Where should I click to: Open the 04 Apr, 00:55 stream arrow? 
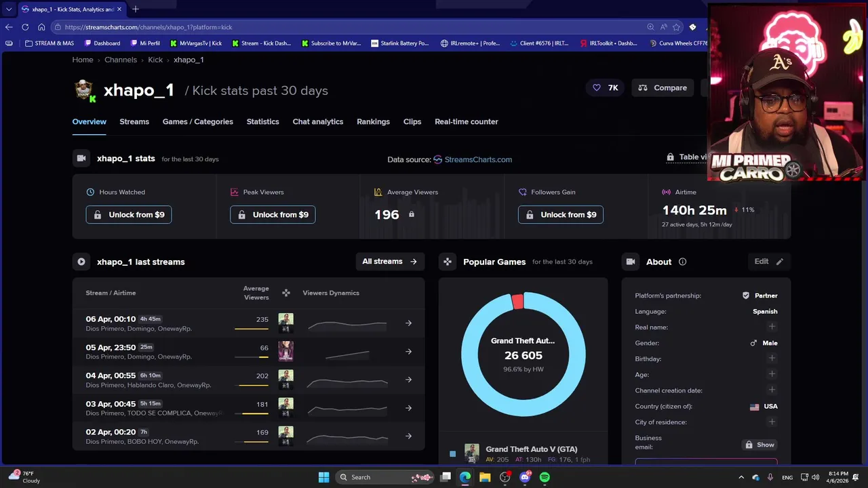(x=408, y=380)
